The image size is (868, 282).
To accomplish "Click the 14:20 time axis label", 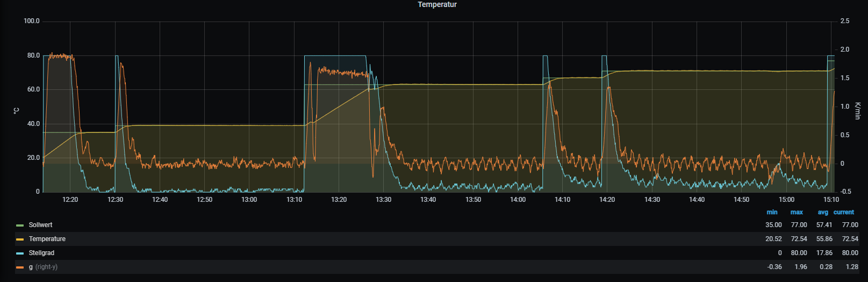I will (607, 200).
